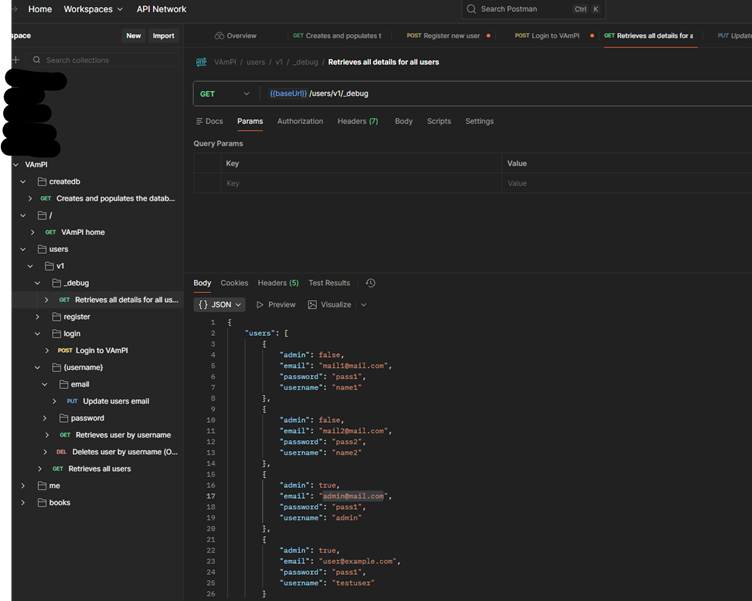
Task: Click the me folder icon
Action: [42, 486]
